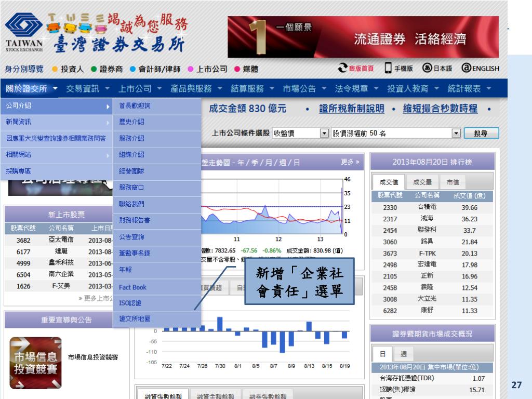This screenshot has width=532, height=399.
Task: Click 市場信息投資競賽 text link
Action: pos(93,357)
